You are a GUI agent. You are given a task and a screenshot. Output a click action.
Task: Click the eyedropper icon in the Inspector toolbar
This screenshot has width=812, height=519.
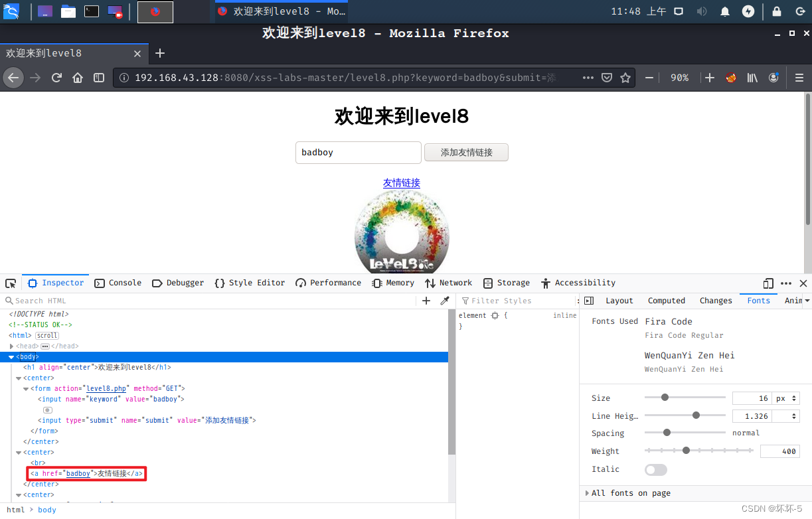(444, 300)
